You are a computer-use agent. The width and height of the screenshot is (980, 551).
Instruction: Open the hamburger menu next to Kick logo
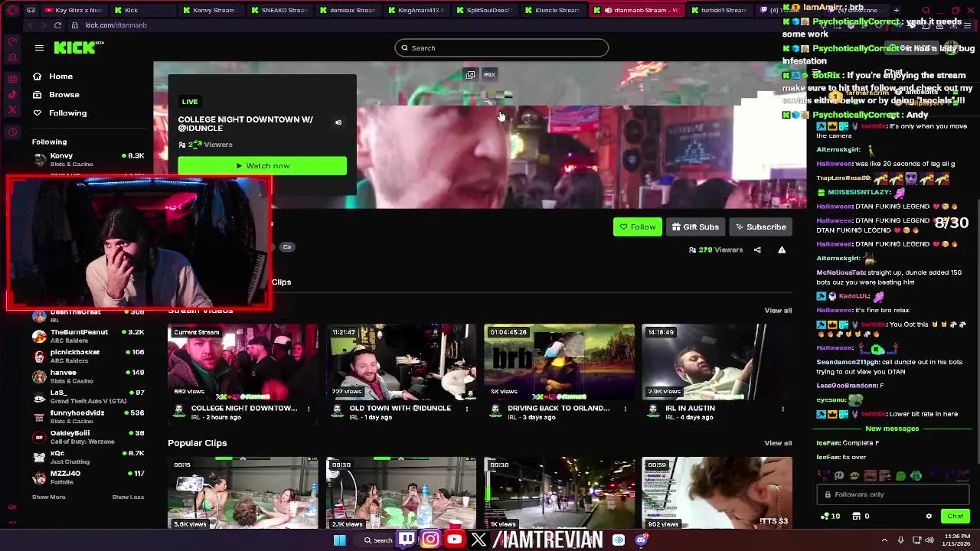(39, 47)
